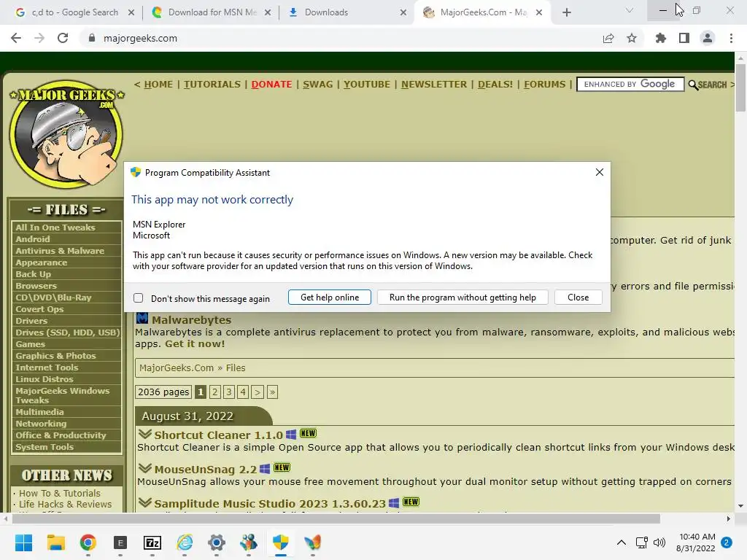The image size is (747, 560).
Task: Open 7-Zip from the taskbar
Action: pos(152,542)
